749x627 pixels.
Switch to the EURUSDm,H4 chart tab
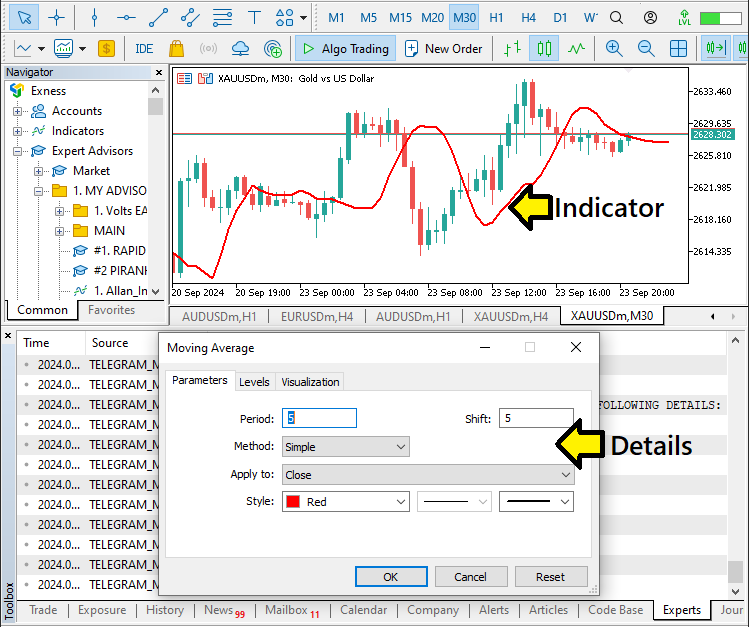coord(317,317)
